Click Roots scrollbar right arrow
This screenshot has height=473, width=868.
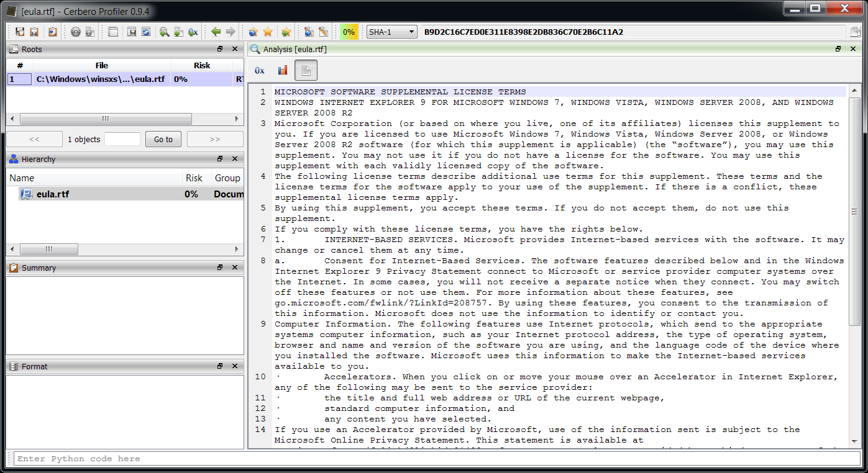237,119
